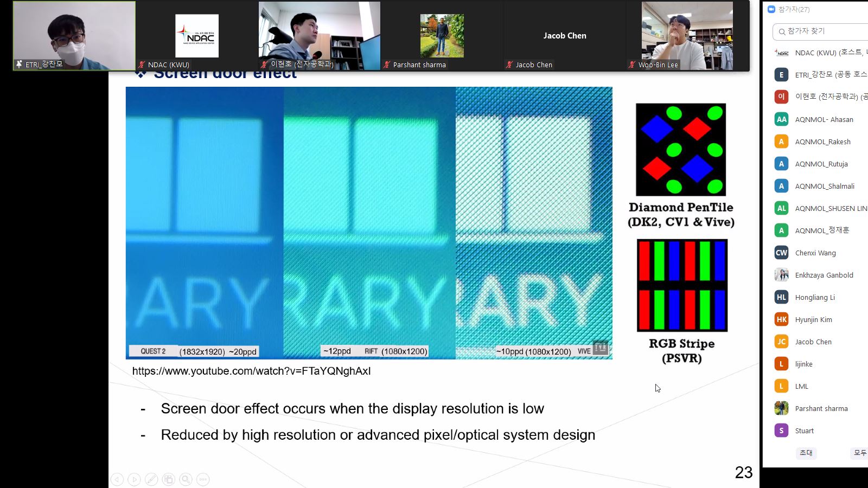
Task: Click muted mic icon on Woo-Bin Lee tile
Action: pos(632,65)
